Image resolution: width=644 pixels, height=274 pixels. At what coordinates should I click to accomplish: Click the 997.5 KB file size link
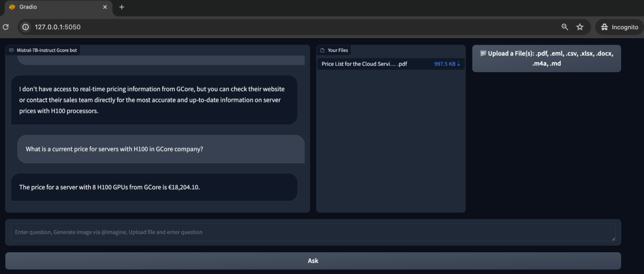tap(444, 64)
